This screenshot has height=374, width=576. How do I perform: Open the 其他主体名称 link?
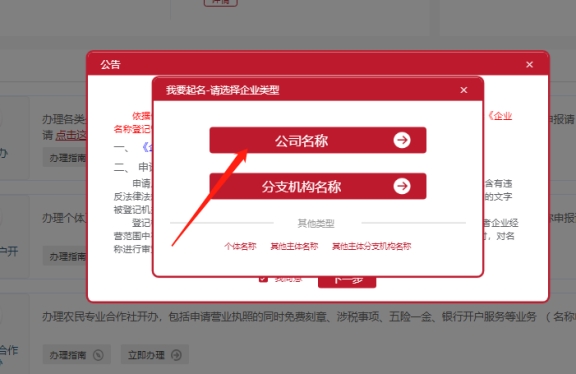click(x=294, y=246)
